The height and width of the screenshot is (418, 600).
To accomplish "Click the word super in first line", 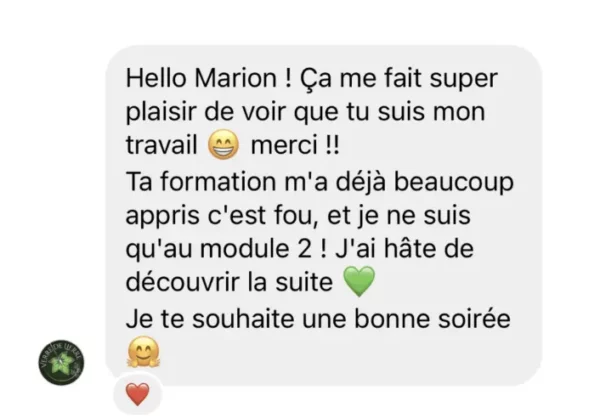I will tap(463, 80).
